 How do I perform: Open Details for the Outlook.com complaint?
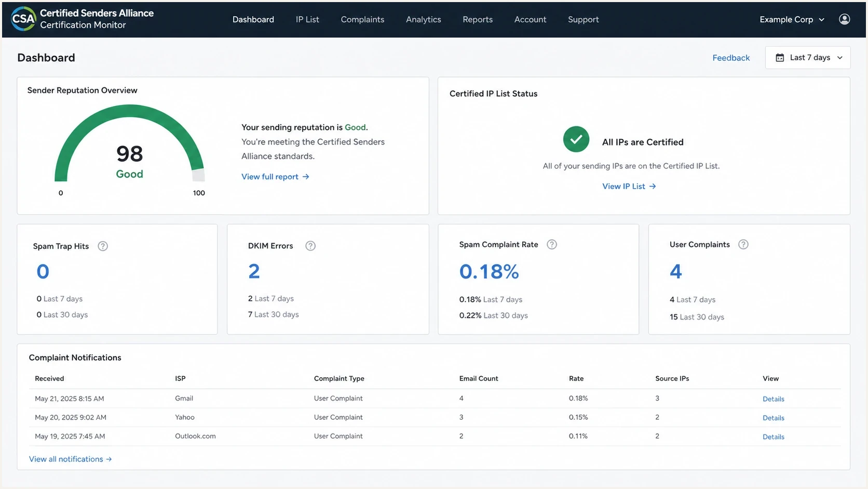coord(773,437)
